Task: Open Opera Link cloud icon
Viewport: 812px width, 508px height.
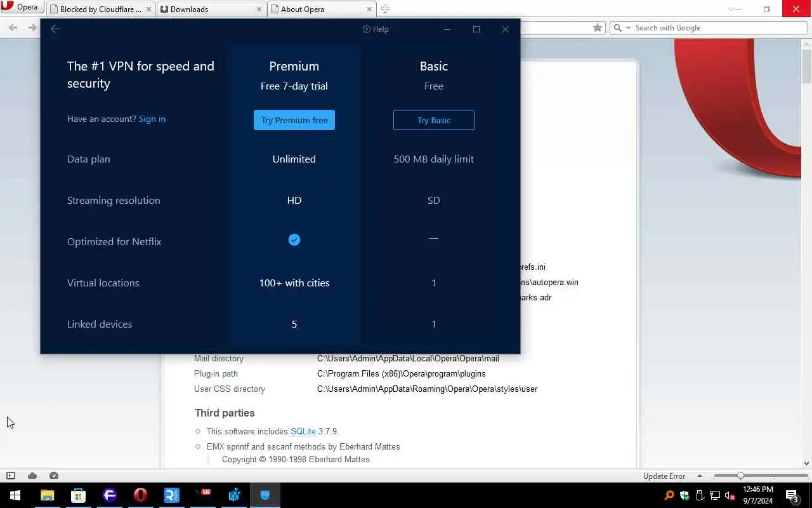Action: tap(32, 476)
